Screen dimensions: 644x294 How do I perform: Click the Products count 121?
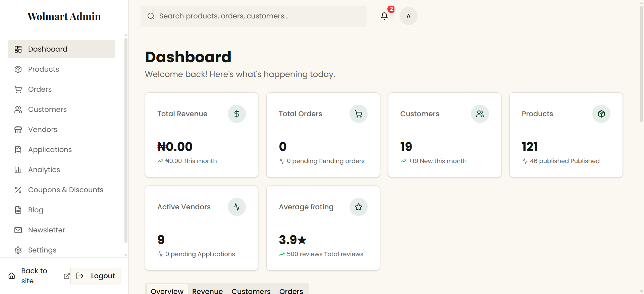coord(530,147)
